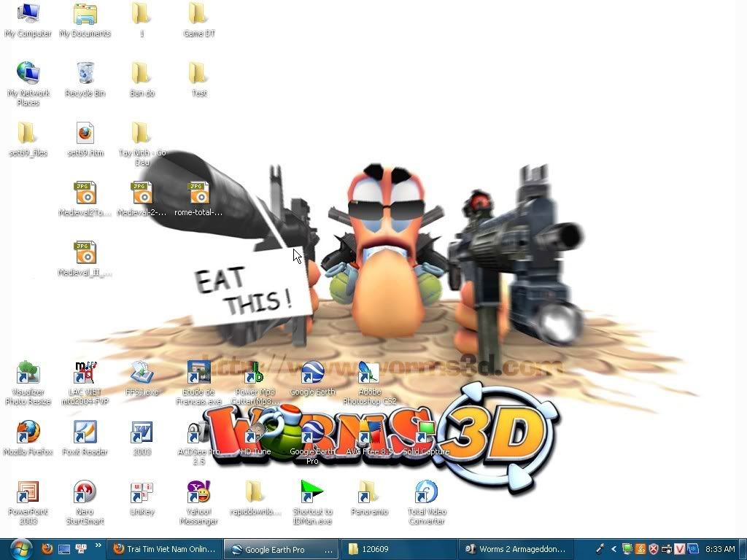Select rome-total-... JPG file icon
This screenshot has width=747, height=560.
tap(198, 199)
